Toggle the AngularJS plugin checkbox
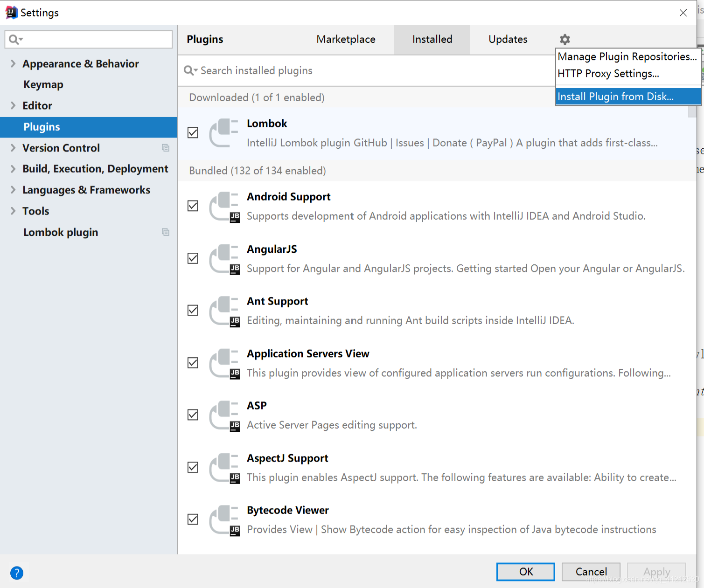This screenshot has width=704, height=588. pos(193,258)
